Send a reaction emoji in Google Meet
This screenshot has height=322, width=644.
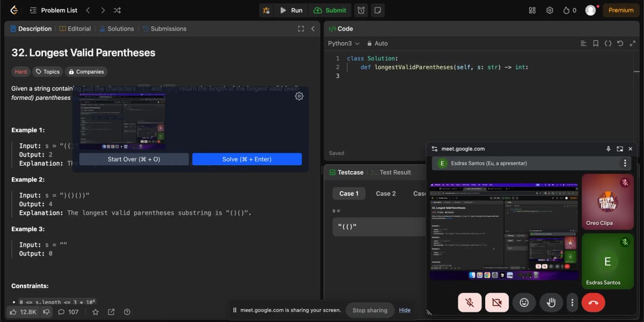(524, 302)
